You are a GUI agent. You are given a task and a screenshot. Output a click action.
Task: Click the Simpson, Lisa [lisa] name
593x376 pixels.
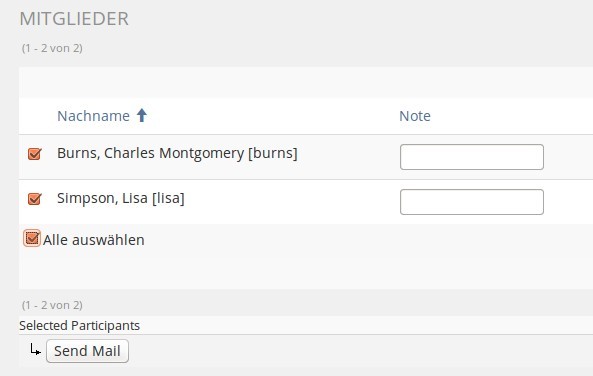[x=121, y=198]
